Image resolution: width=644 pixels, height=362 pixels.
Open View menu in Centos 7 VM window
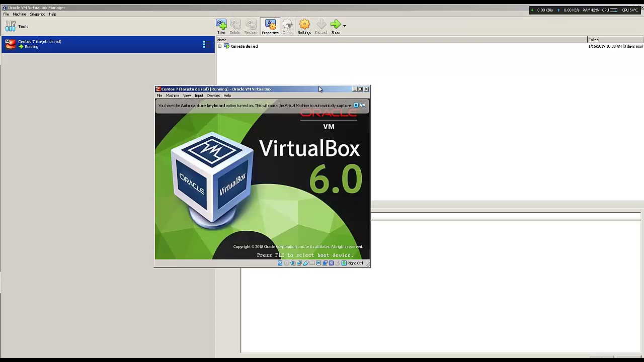pos(187,96)
